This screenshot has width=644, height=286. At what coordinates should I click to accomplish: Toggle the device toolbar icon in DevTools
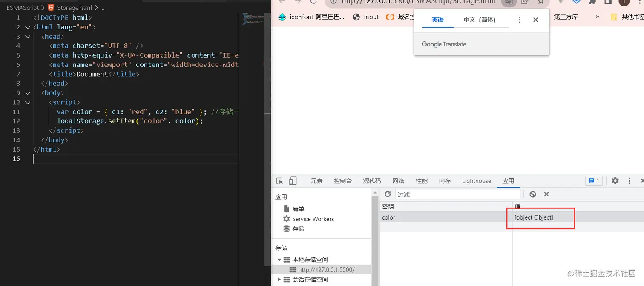point(293,181)
